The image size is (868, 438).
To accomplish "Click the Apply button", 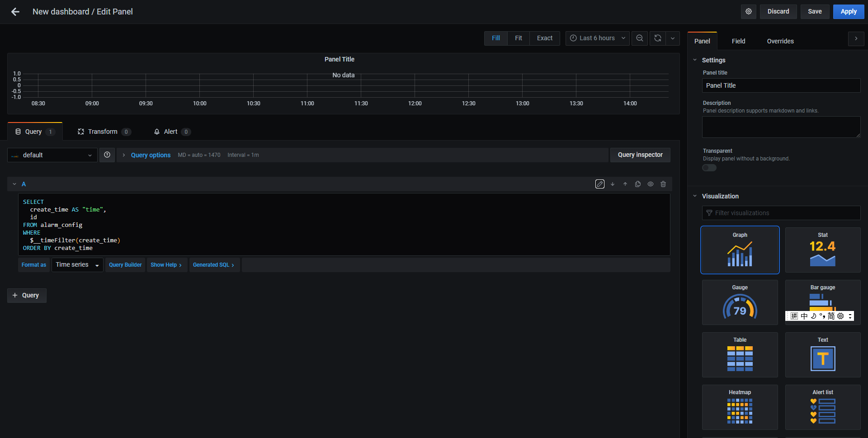I will 849,12.
